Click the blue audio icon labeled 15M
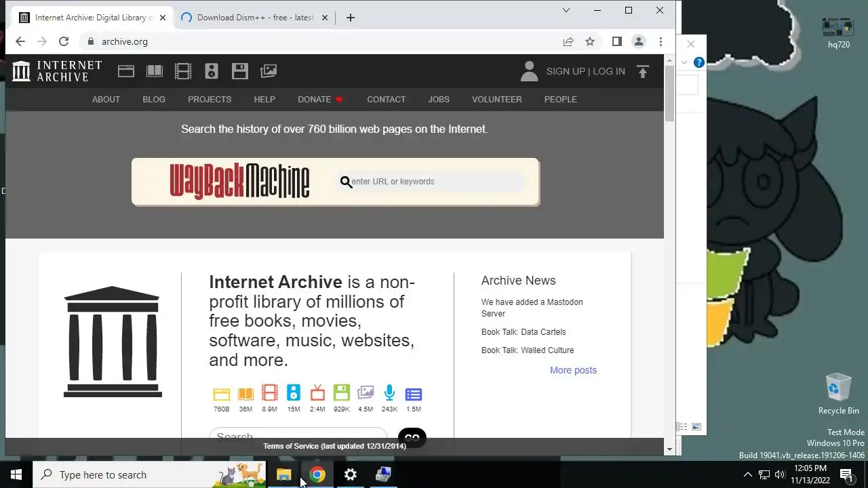The width and height of the screenshot is (868, 488). click(x=293, y=393)
